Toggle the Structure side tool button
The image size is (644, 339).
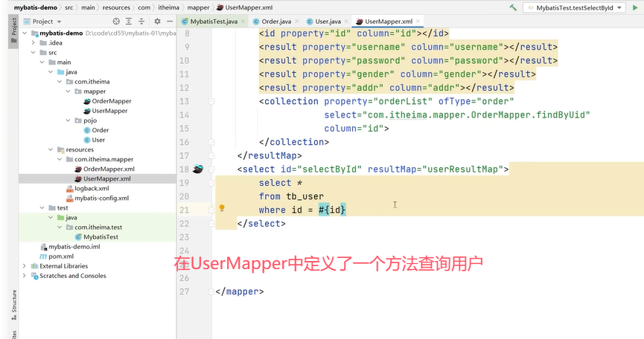click(x=13, y=306)
